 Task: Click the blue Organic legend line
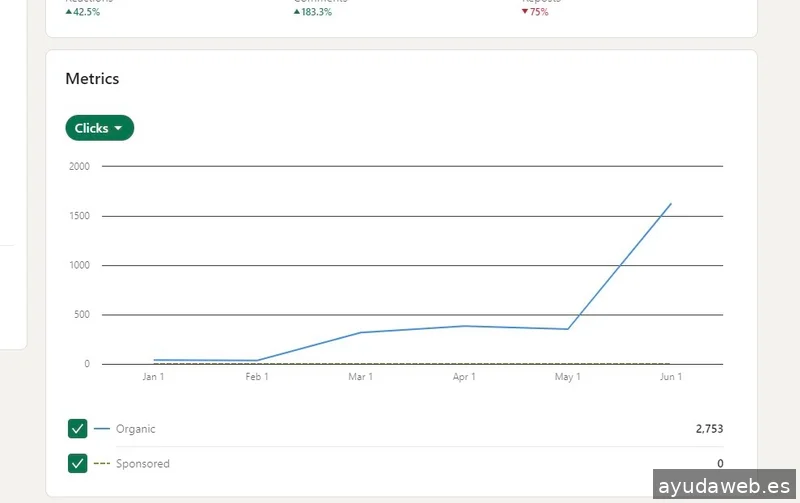[102, 429]
